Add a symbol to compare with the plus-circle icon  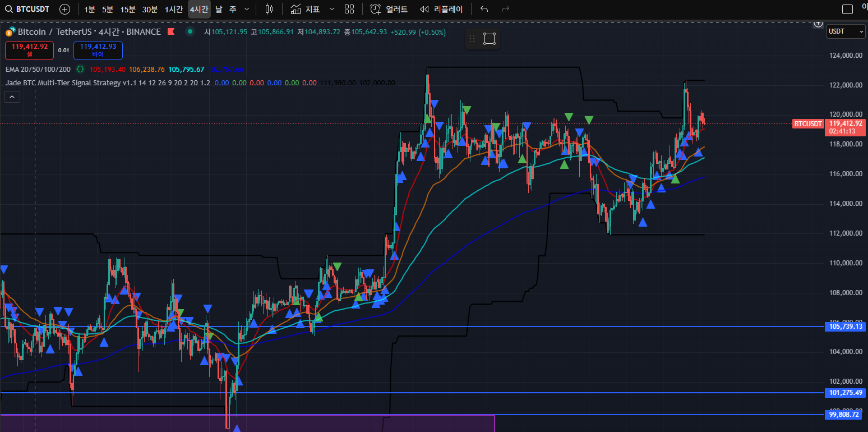65,9
